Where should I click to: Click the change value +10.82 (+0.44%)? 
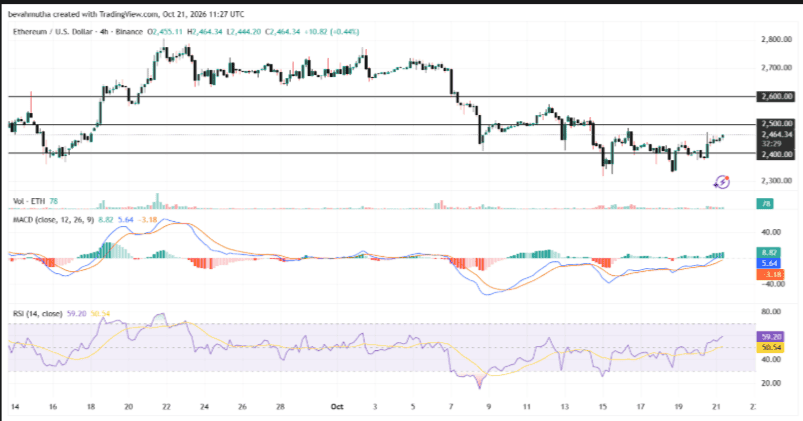(x=332, y=32)
